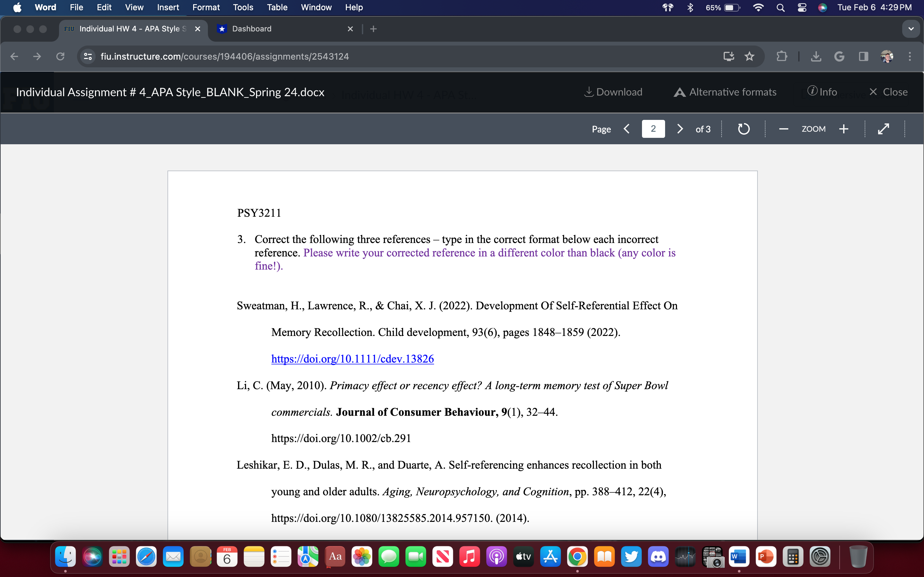Follow the cdev.13826 DOI link

tap(352, 359)
